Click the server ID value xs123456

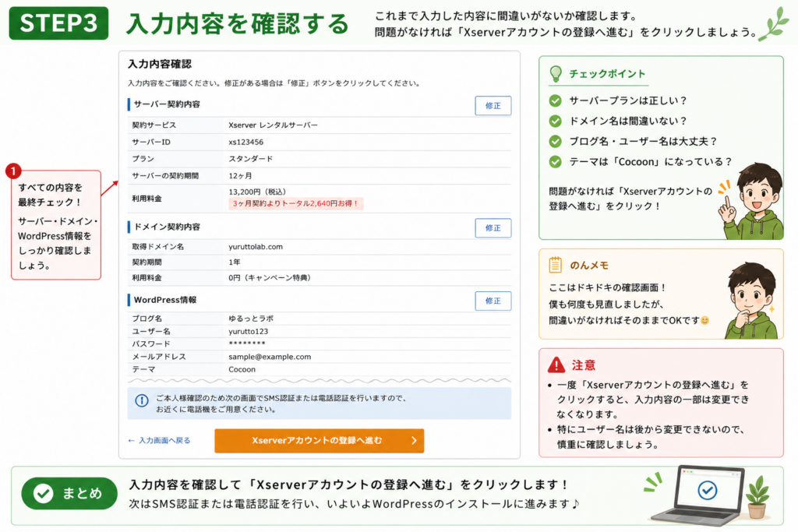245,142
